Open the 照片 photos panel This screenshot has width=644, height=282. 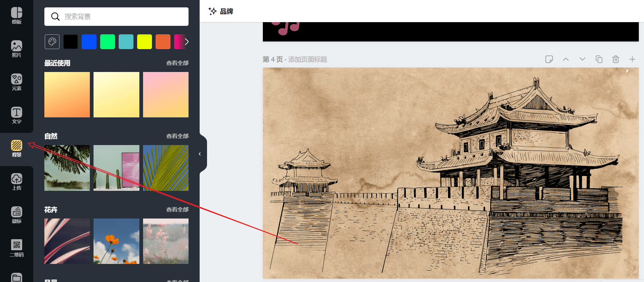tap(17, 49)
